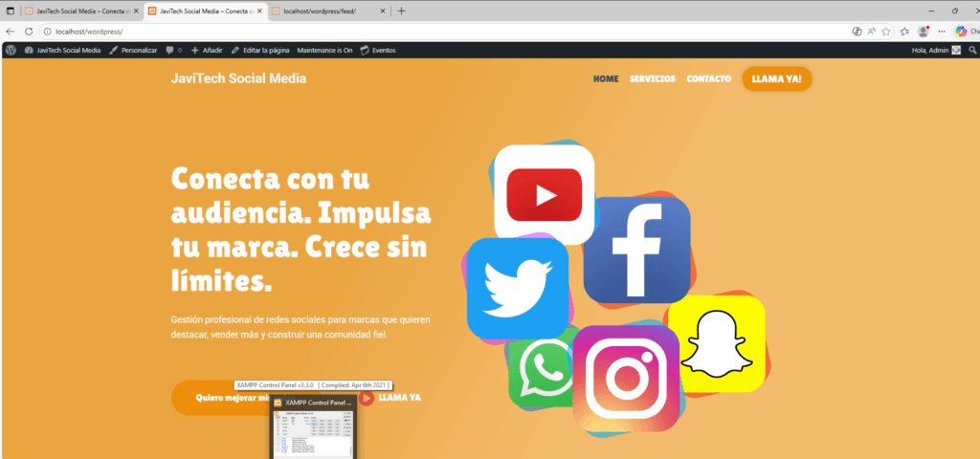
Task: Click the browser refresh button
Action: (30, 32)
